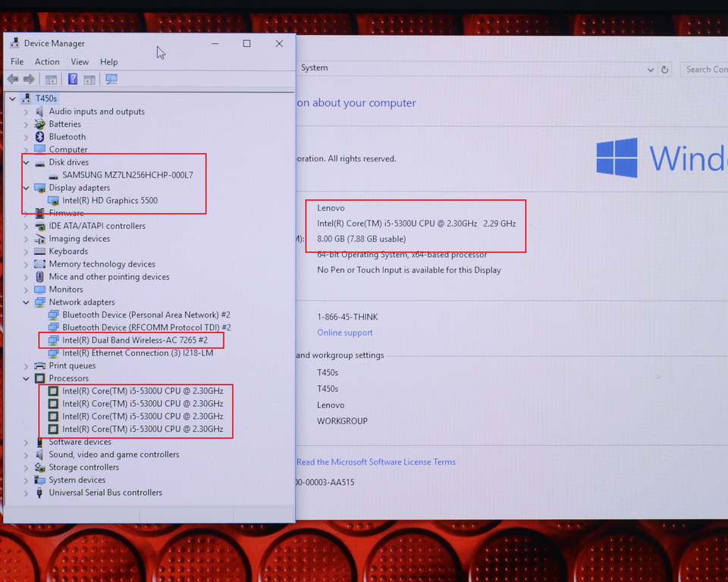Click the refresh button in System window address bar
The image size is (728, 582).
(x=665, y=70)
